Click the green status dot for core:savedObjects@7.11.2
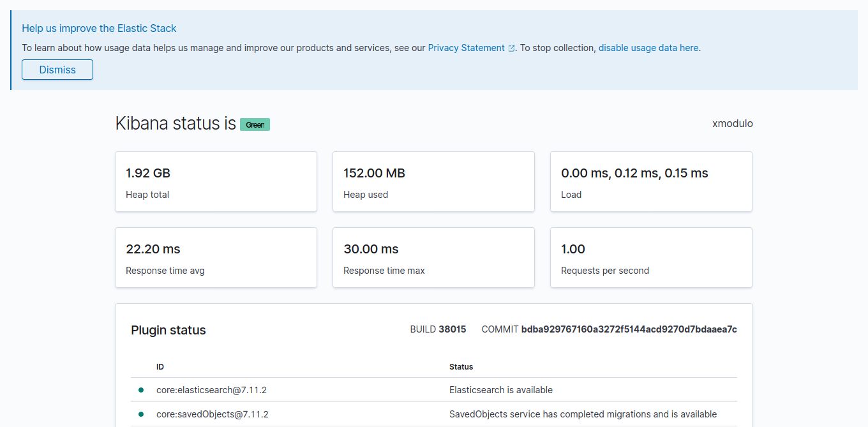 (x=141, y=414)
